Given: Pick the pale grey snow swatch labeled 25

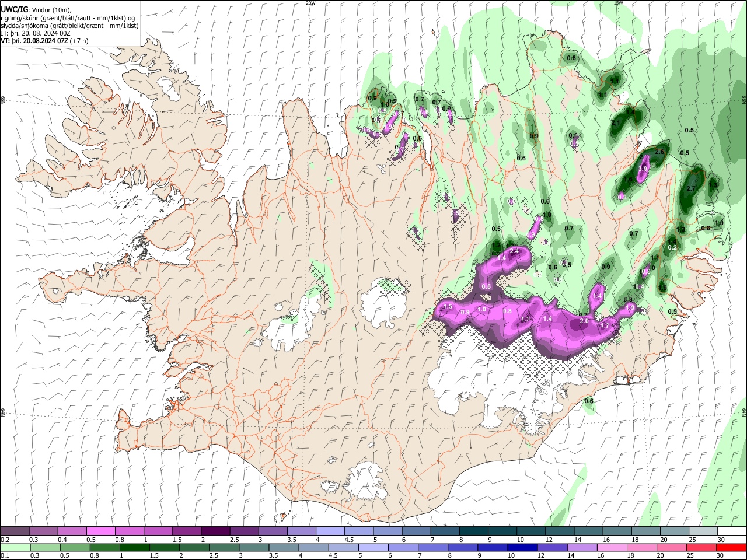Looking at the screenshot, I should (x=704, y=531).
